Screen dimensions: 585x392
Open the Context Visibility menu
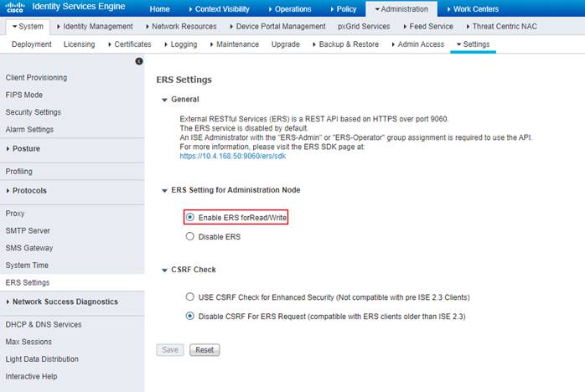[x=219, y=9]
